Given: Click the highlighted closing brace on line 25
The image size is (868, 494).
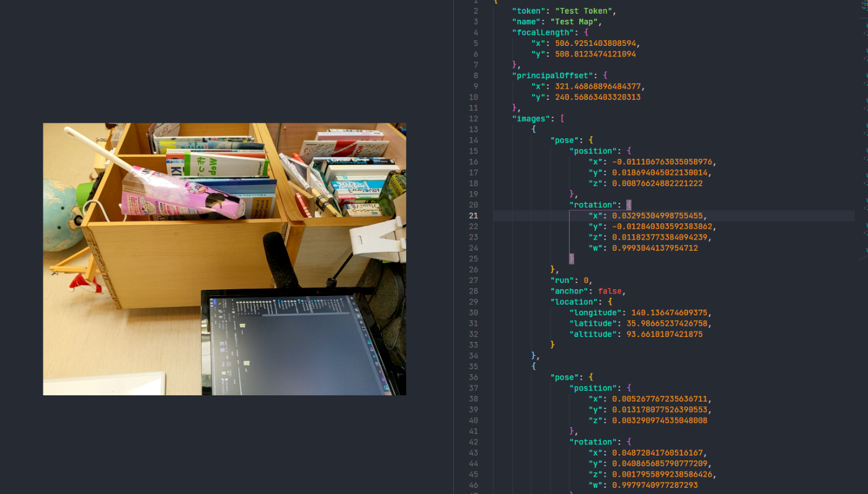Looking at the screenshot, I should (x=572, y=259).
